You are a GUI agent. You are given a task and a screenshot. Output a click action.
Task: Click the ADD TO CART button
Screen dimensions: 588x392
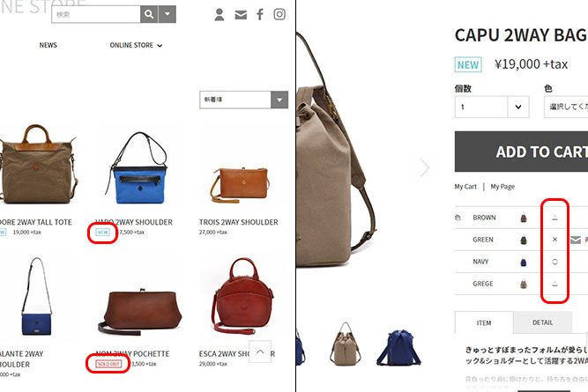pos(521,152)
